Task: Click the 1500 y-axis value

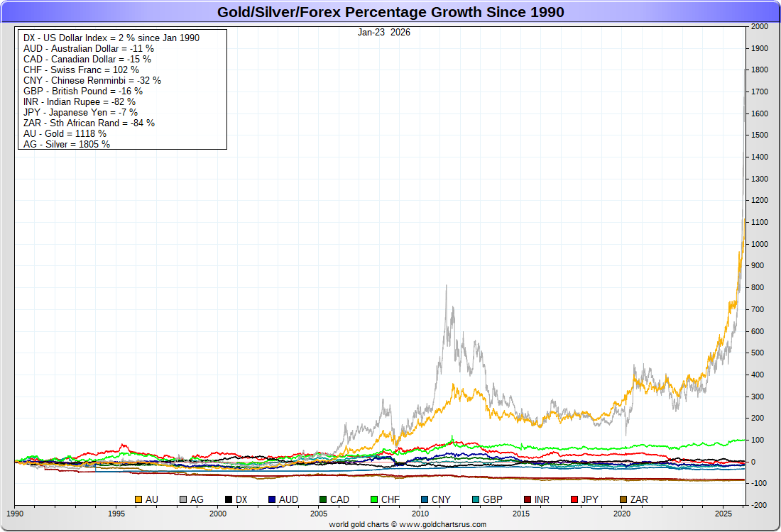Action: click(760, 135)
